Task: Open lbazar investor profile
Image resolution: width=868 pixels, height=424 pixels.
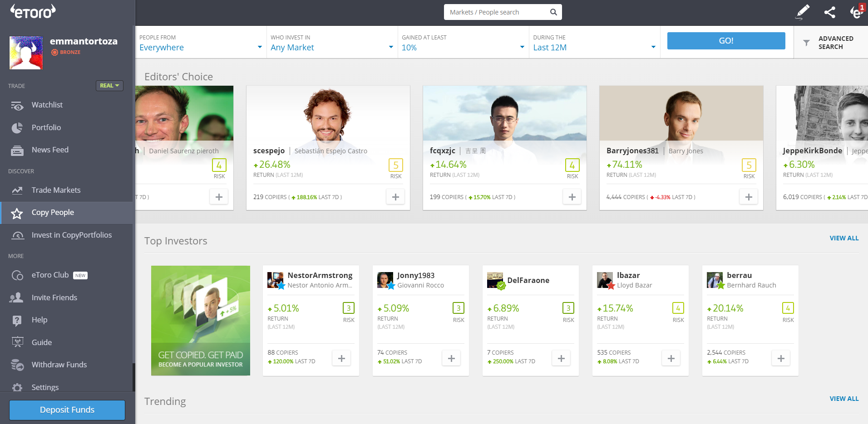Action: coord(628,275)
